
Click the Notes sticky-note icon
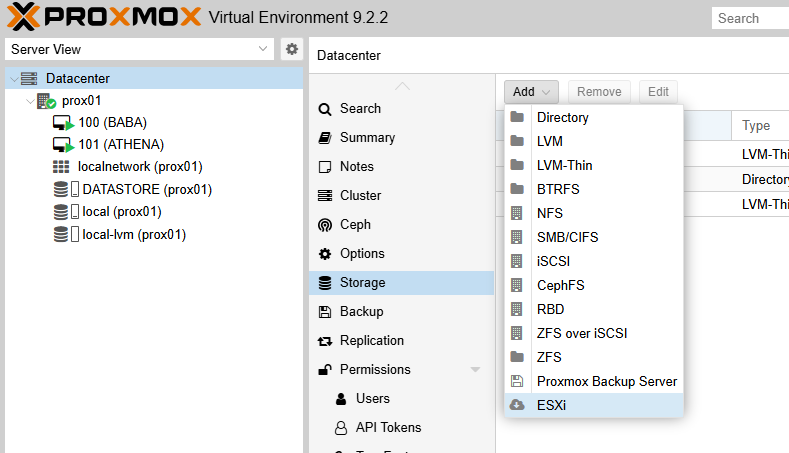(x=325, y=167)
